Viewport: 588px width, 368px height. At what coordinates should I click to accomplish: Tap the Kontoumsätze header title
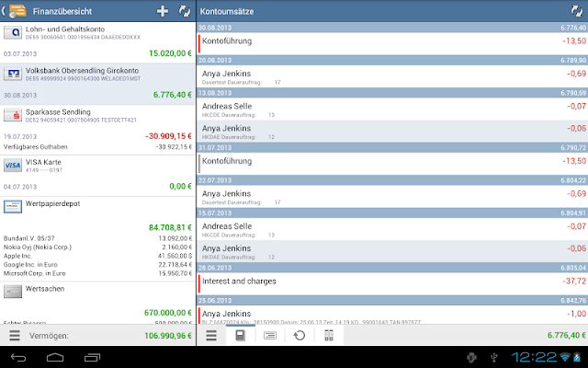coord(227,11)
